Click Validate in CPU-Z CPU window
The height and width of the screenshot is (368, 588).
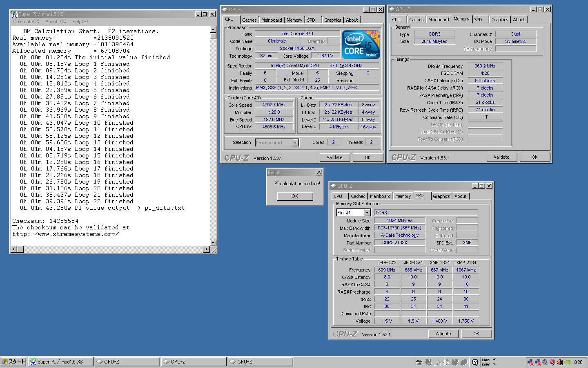click(334, 157)
